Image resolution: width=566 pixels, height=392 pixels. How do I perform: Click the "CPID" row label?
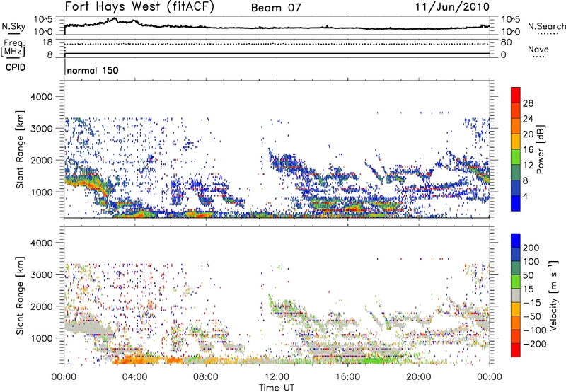pyautogui.click(x=16, y=67)
